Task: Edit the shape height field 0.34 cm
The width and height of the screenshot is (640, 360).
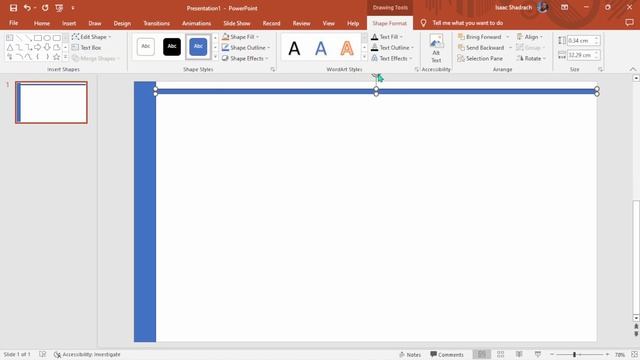Action: tap(580, 40)
